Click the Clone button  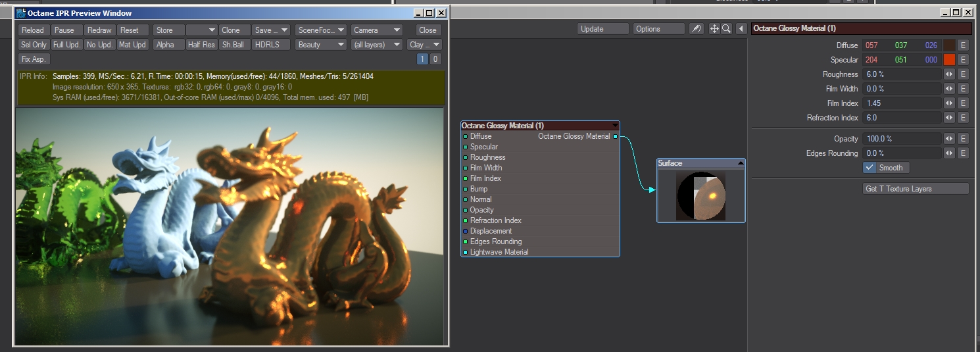(x=234, y=30)
